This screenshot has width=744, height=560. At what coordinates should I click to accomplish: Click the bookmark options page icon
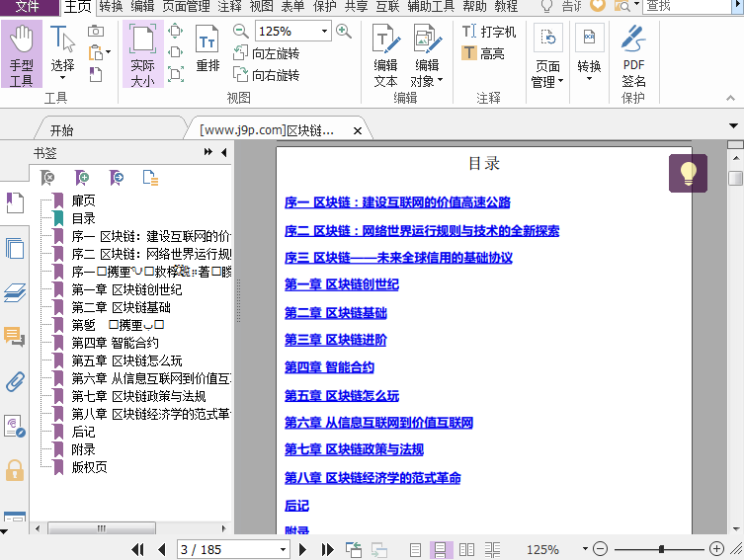coord(150,178)
